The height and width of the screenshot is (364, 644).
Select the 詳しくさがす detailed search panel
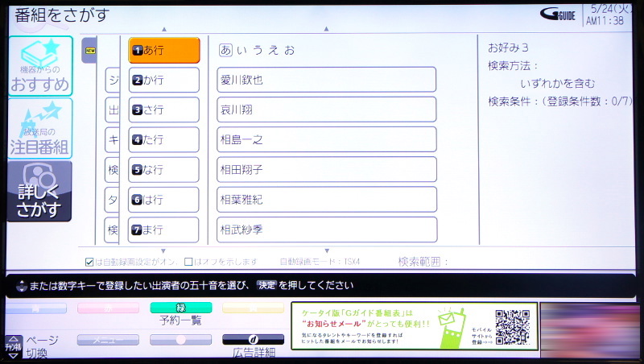click(x=39, y=191)
